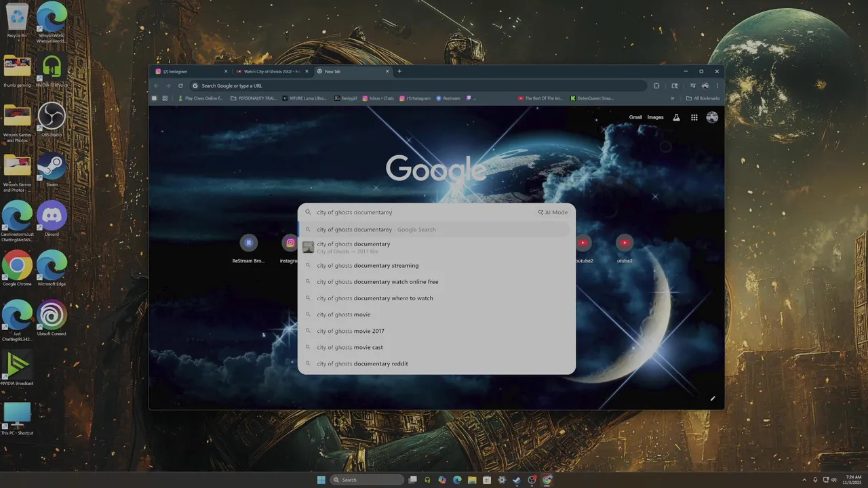Open the Recycle Bin desktop icon
This screenshot has height=488, width=868.
pyautogui.click(x=17, y=20)
